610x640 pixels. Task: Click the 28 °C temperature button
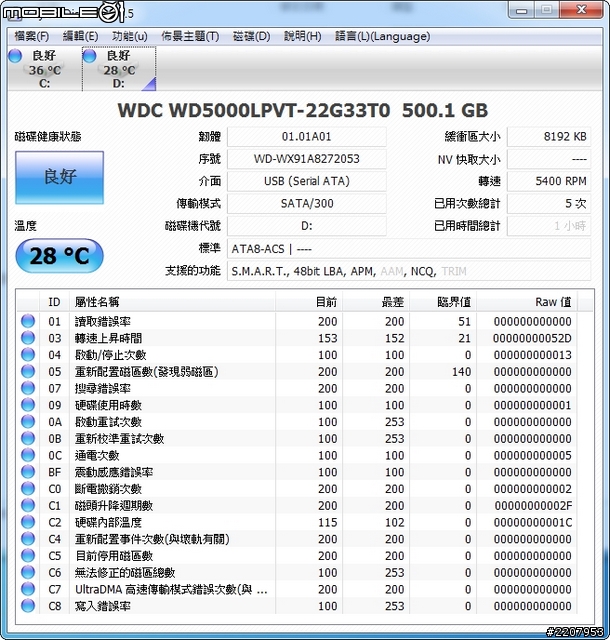[59, 256]
